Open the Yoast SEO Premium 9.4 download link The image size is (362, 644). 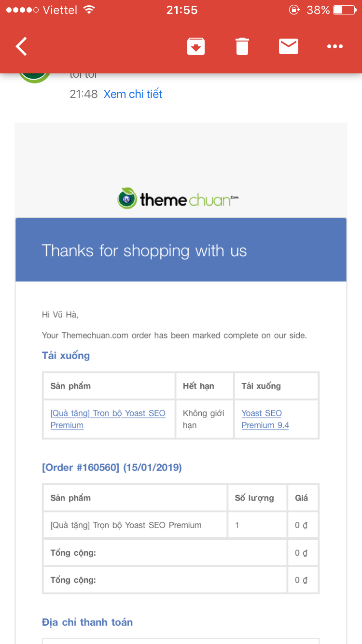point(265,419)
